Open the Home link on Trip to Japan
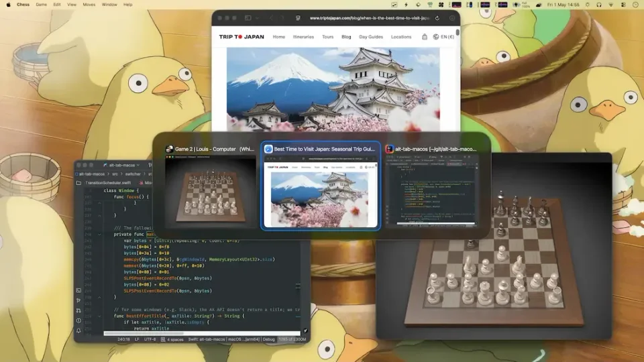644x362 pixels. coord(279,37)
